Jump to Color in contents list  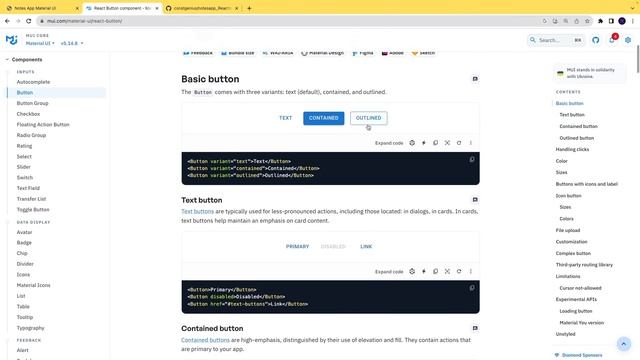click(x=561, y=161)
